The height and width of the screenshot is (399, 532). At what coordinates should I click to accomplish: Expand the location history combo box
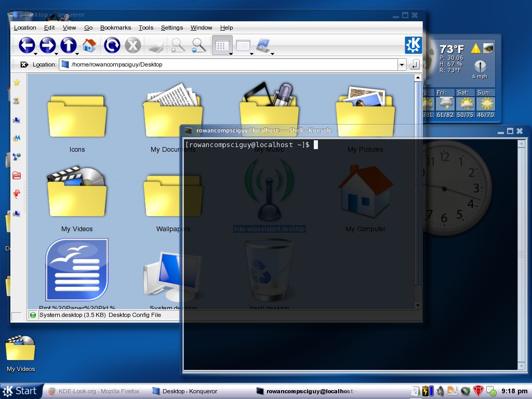click(402, 64)
